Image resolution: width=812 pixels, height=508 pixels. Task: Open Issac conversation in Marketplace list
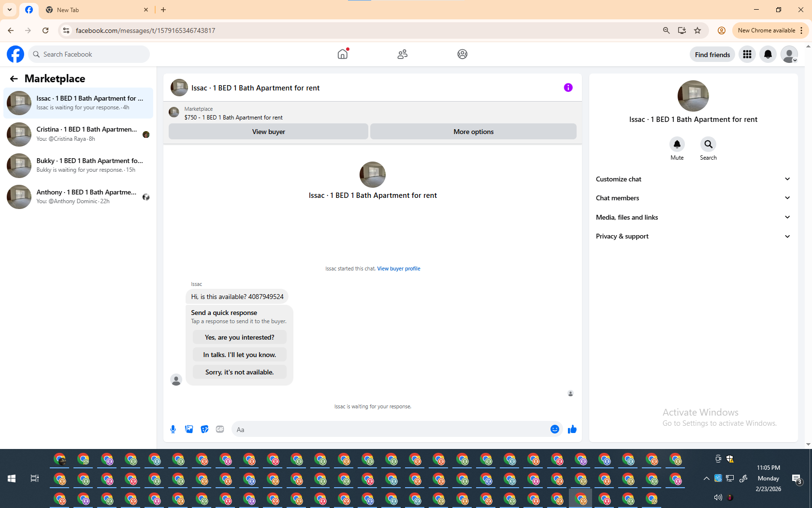(78, 103)
